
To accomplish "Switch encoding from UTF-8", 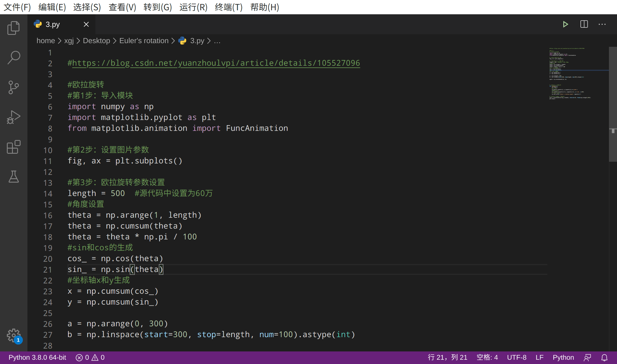I will pyautogui.click(x=517, y=357).
